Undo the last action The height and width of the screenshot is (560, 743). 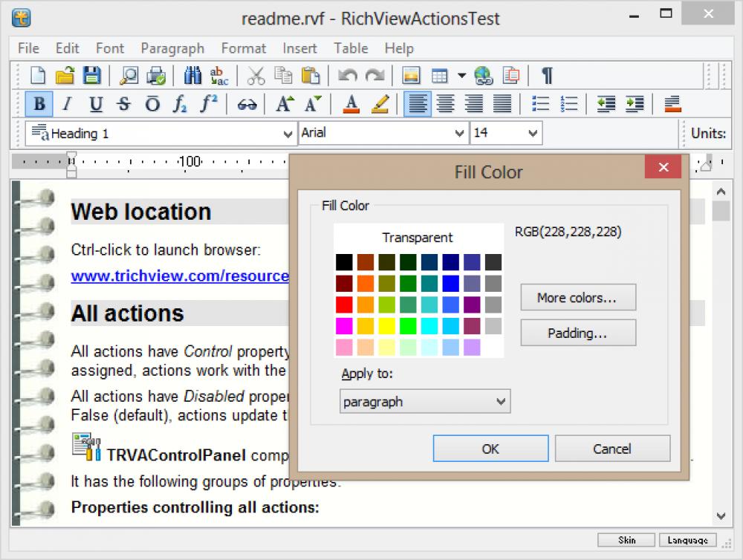(347, 75)
